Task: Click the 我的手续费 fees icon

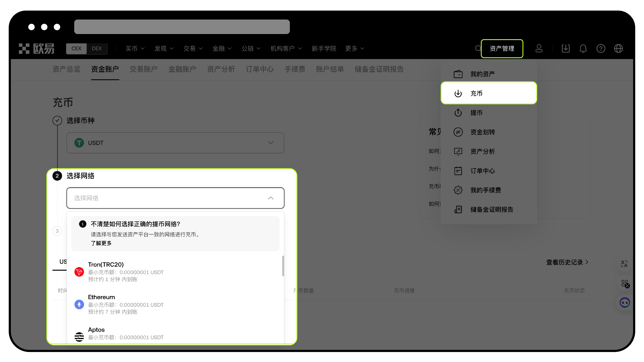Action: (x=458, y=190)
